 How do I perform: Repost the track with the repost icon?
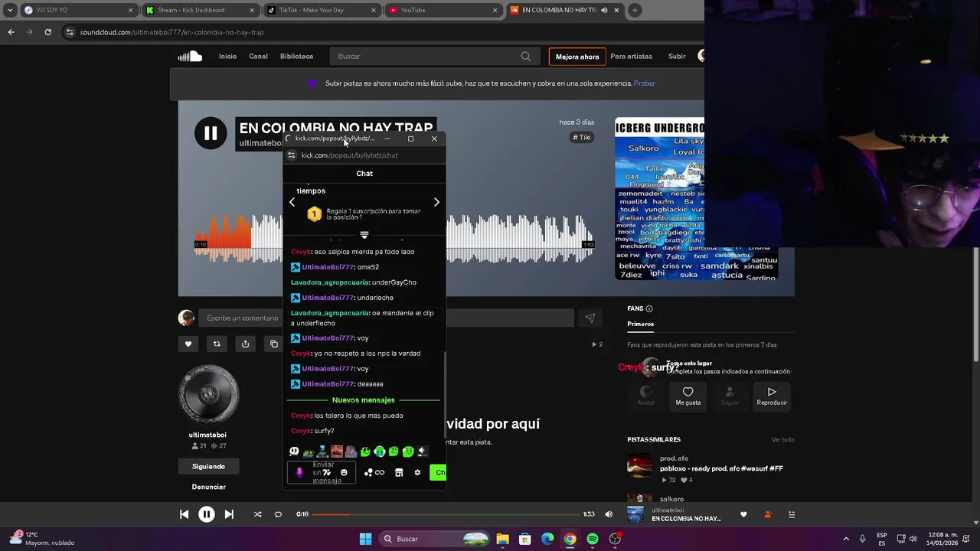217,344
